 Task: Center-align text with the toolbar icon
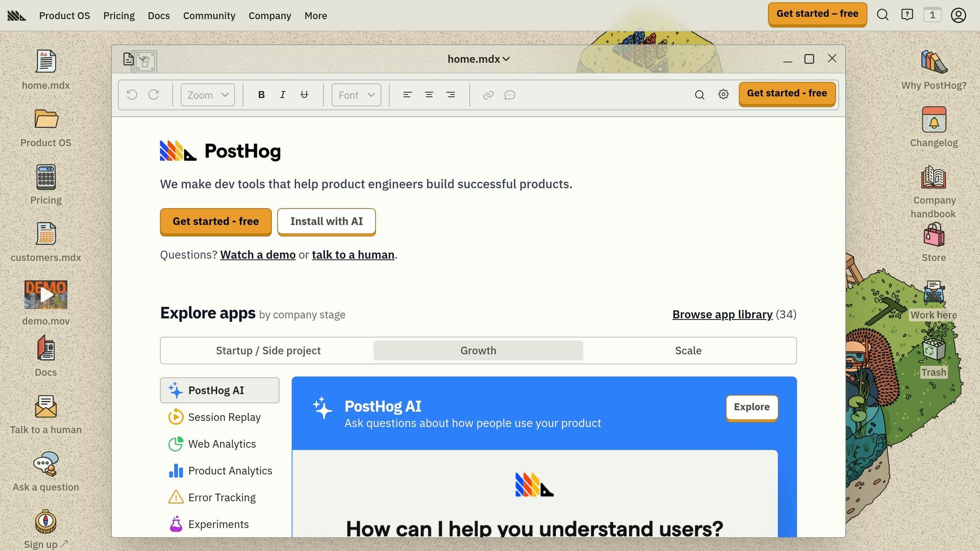[x=429, y=95]
